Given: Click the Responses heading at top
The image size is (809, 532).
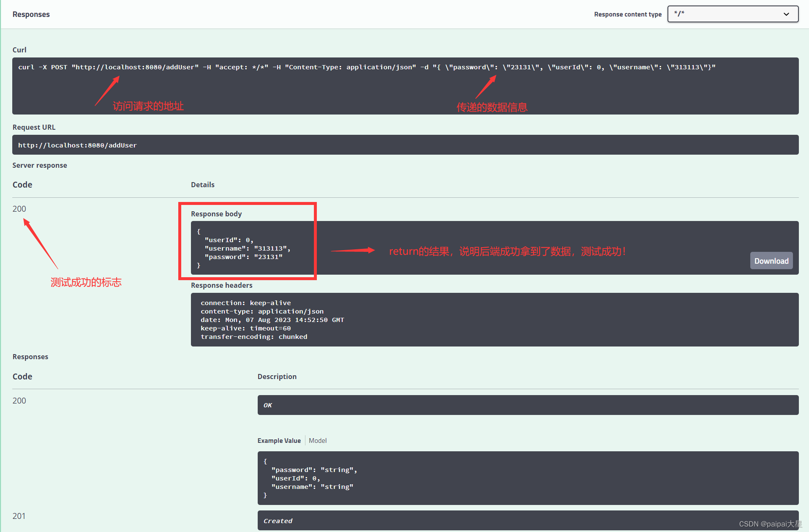Looking at the screenshot, I should click(31, 14).
